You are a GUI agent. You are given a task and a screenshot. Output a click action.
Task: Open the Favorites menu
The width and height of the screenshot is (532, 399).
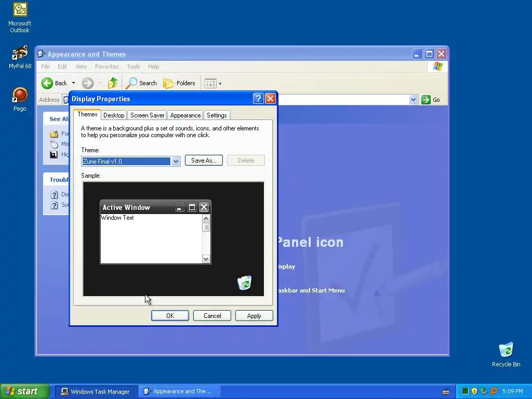pos(107,66)
